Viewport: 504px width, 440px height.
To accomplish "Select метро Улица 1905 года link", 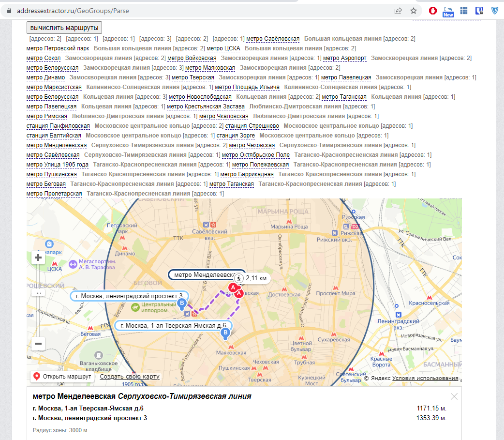I will point(57,165).
